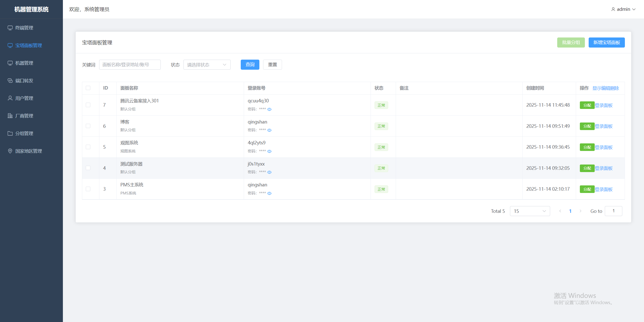
Task: Click next page arrow in pagination
Action: click(x=580, y=211)
